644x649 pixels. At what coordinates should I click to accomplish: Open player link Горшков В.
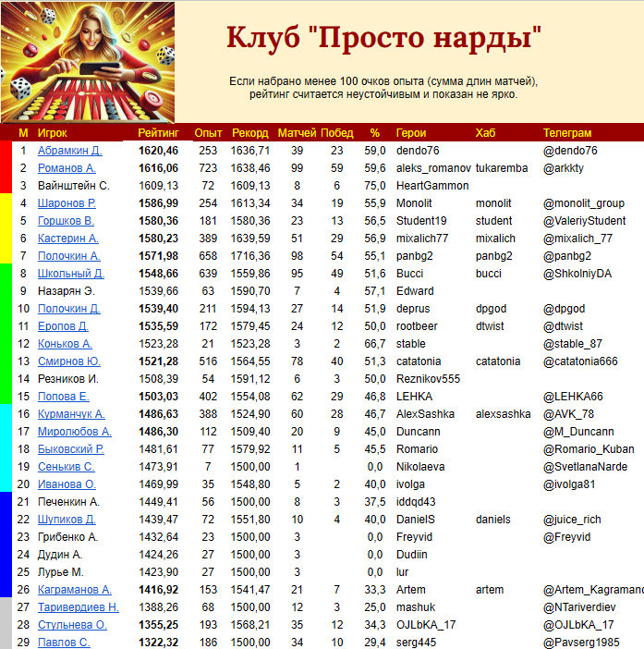(x=66, y=221)
